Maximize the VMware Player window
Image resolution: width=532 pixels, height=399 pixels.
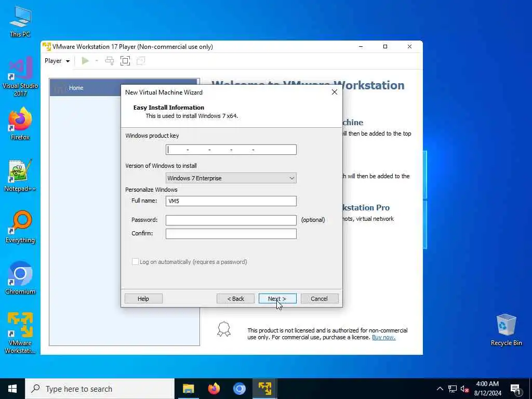(385, 46)
